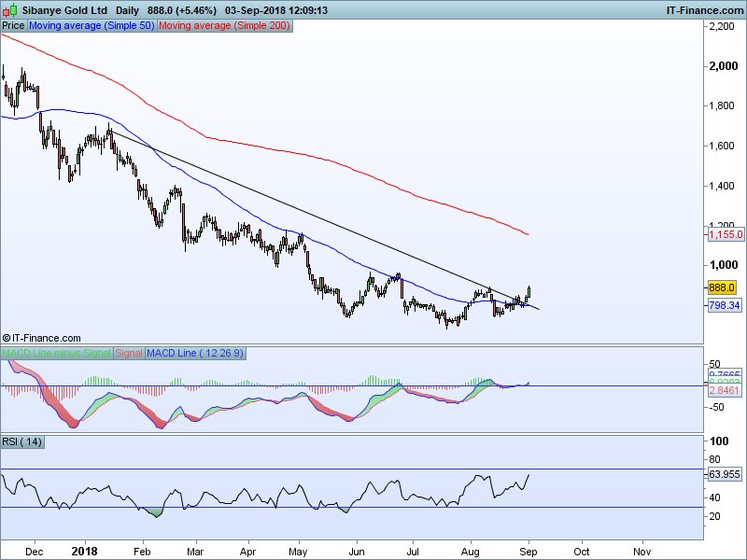Click the RSI (14) indicator label
Screen dimensions: 747x560
point(21,441)
